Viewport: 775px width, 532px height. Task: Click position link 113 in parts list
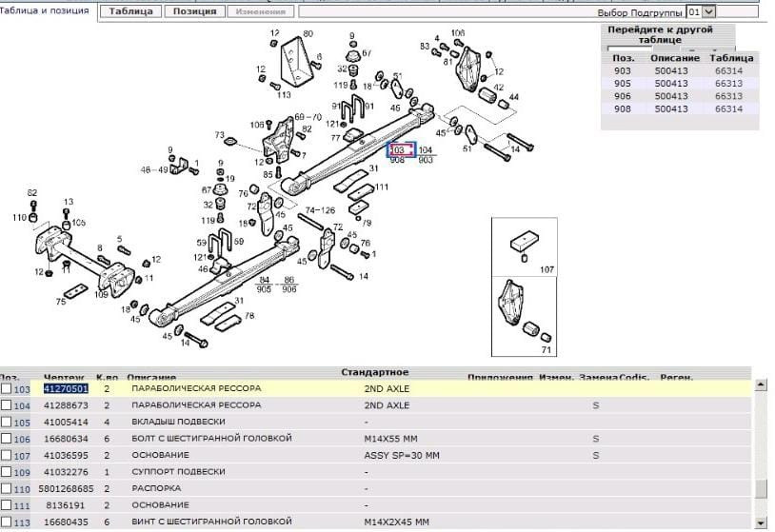click(x=23, y=522)
